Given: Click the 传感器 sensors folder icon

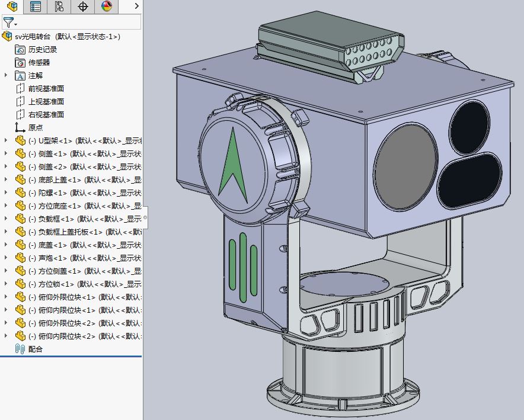Looking at the screenshot, I should (x=20, y=62).
